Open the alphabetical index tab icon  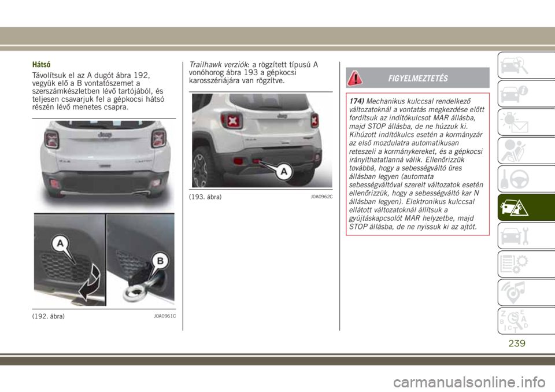tap(526, 321)
